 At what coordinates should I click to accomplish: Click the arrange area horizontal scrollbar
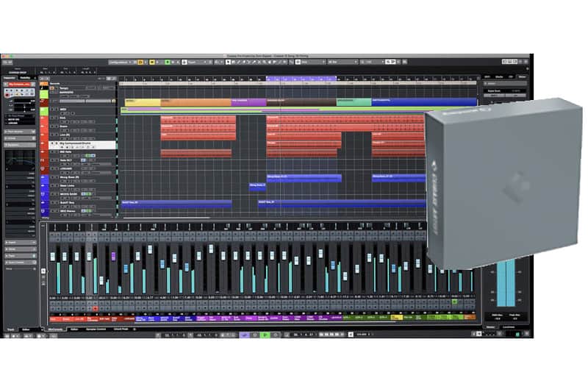167,217
